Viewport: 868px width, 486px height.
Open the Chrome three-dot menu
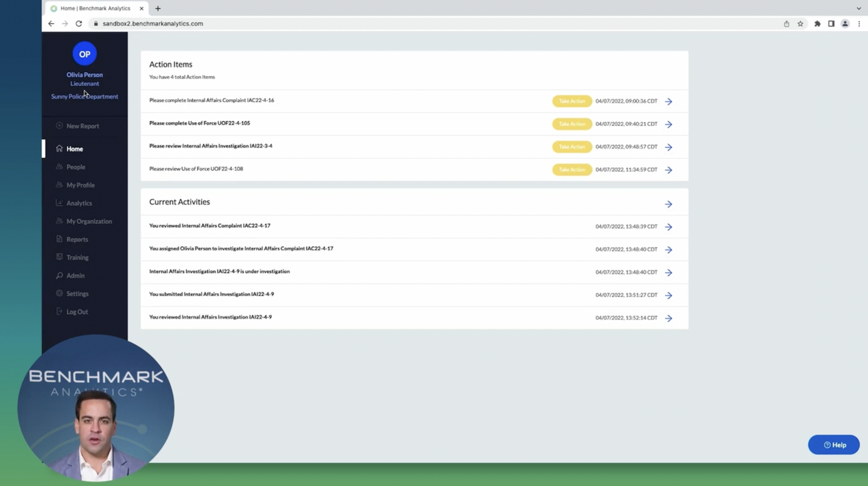click(859, 24)
